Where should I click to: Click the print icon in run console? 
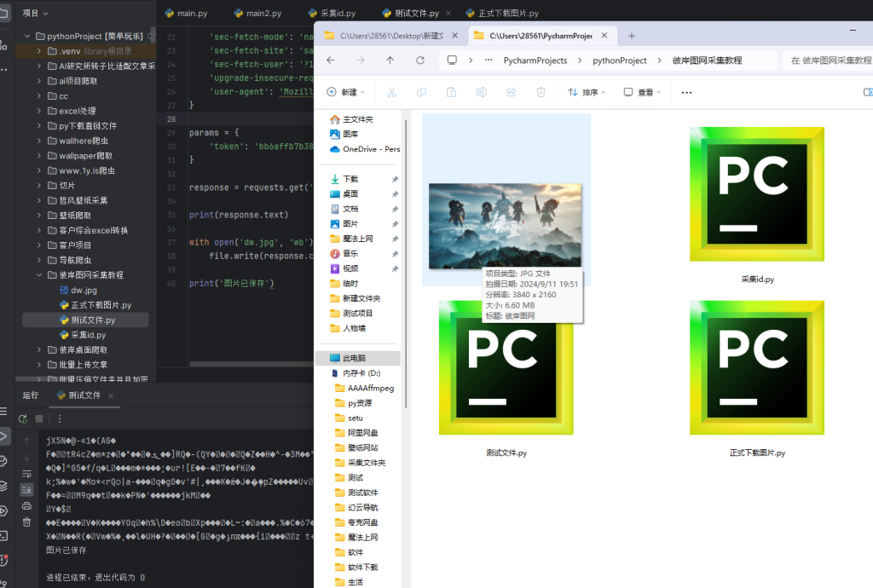tap(26, 505)
